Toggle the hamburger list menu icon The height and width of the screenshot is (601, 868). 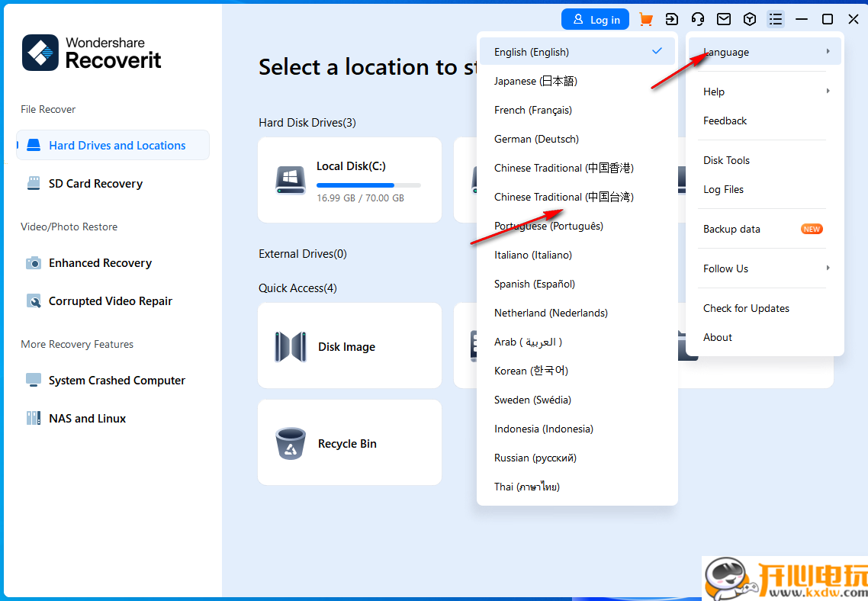coord(776,19)
